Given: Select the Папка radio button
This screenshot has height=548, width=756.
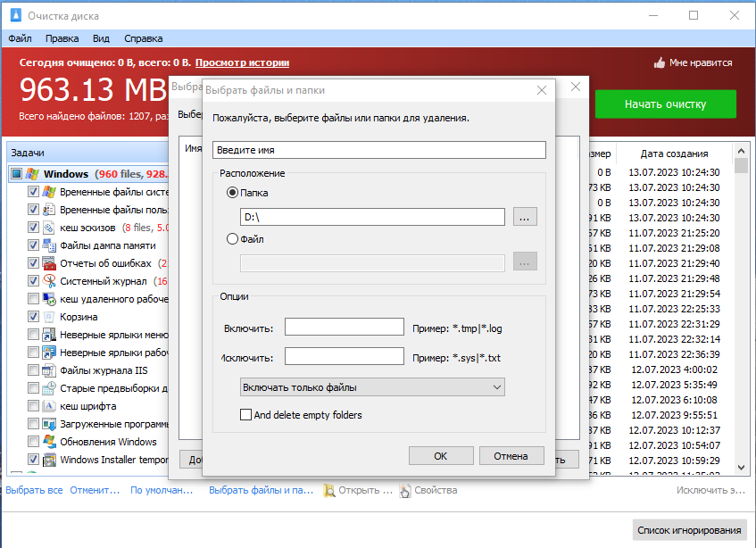Looking at the screenshot, I should coord(232,193).
